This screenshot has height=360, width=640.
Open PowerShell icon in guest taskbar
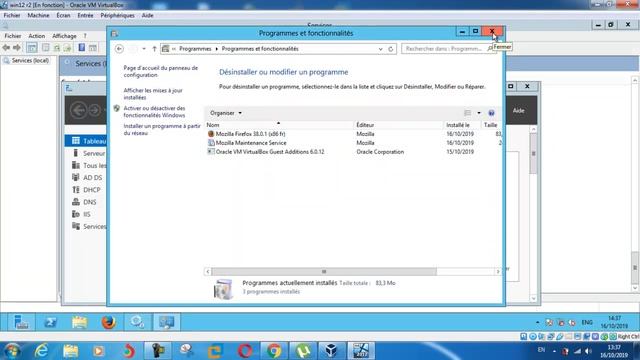(x=50, y=322)
